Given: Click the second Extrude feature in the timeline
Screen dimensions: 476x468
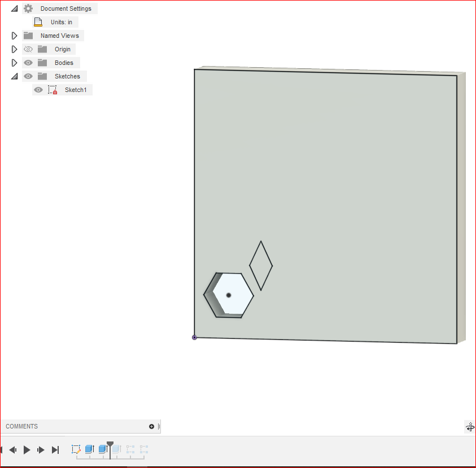Looking at the screenshot, I should 103,449.
